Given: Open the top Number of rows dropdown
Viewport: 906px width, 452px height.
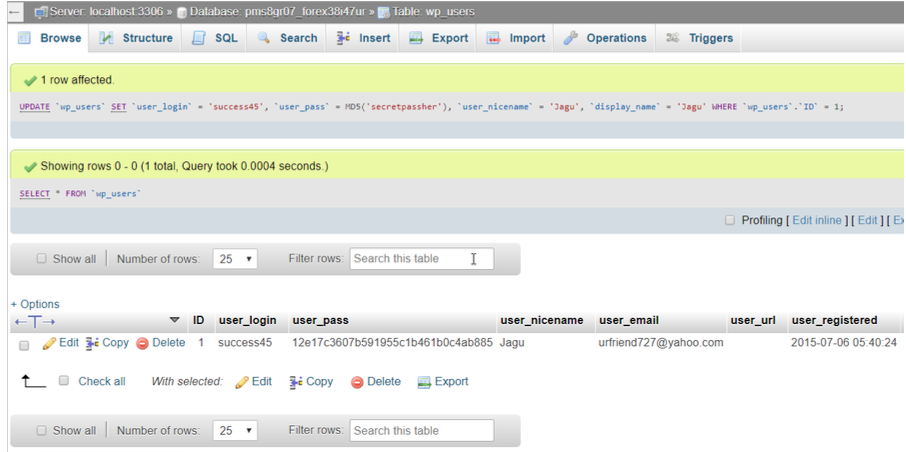Looking at the screenshot, I should [235, 259].
